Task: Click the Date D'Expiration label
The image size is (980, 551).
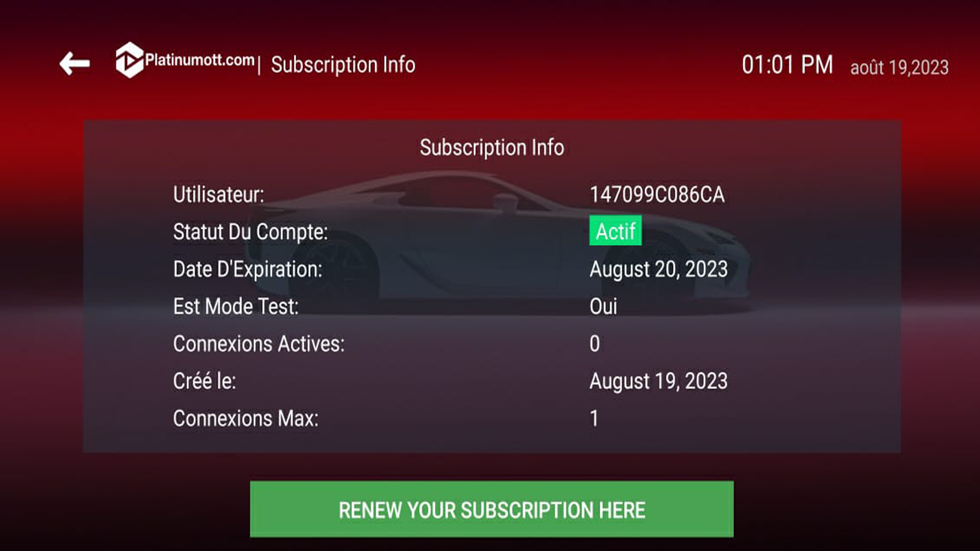Action: pyautogui.click(x=248, y=269)
